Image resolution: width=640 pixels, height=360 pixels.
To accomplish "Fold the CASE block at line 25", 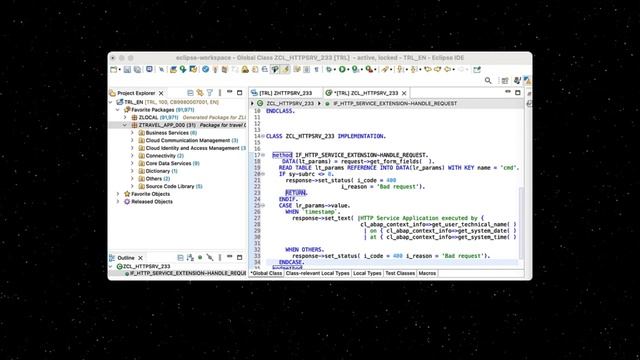I will point(263,205).
